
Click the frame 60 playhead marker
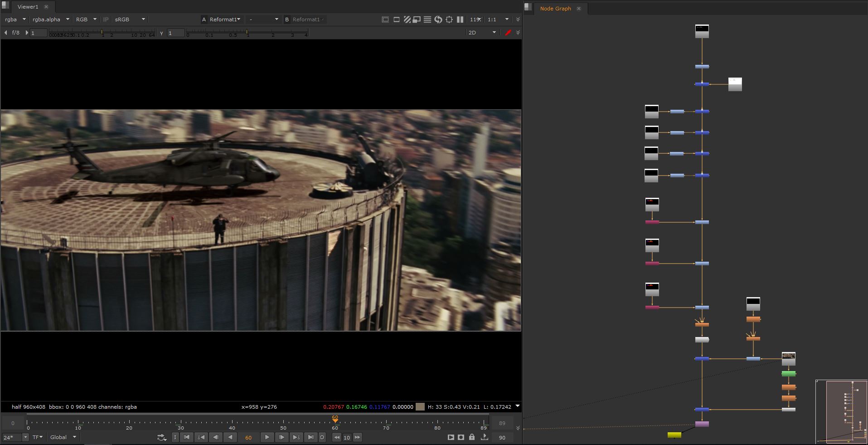[335, 419]
